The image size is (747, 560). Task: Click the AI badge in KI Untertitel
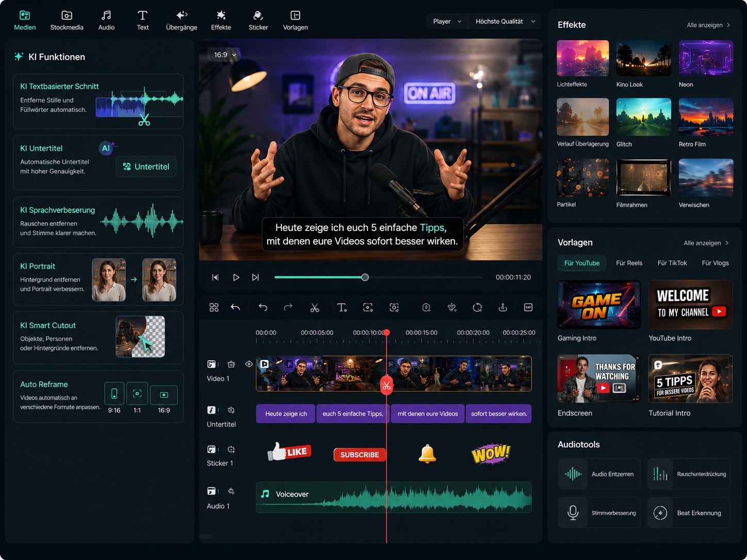106,148
